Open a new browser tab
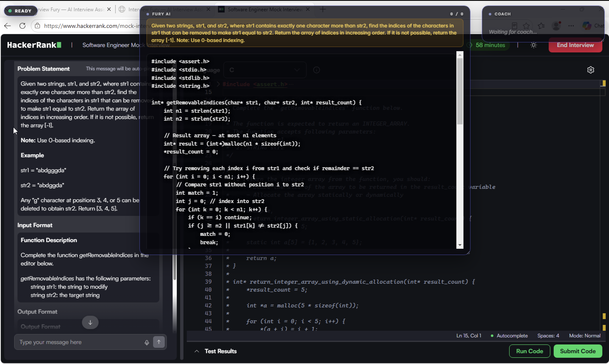609x364 pixels. [323, 9]
